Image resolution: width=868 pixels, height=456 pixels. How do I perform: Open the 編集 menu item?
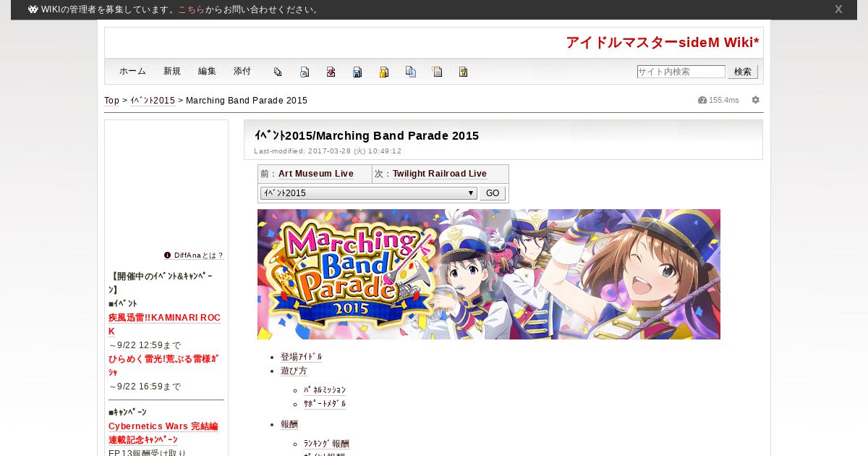point(207,71)
